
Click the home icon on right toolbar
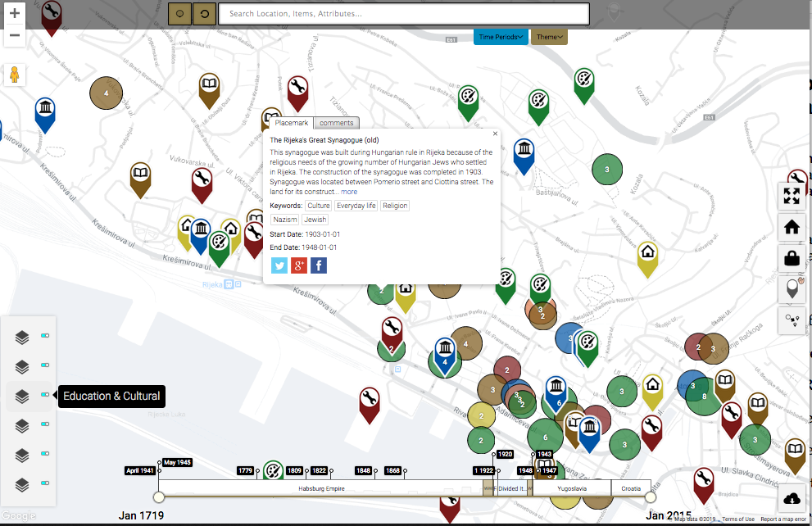(x=792, y=227)
